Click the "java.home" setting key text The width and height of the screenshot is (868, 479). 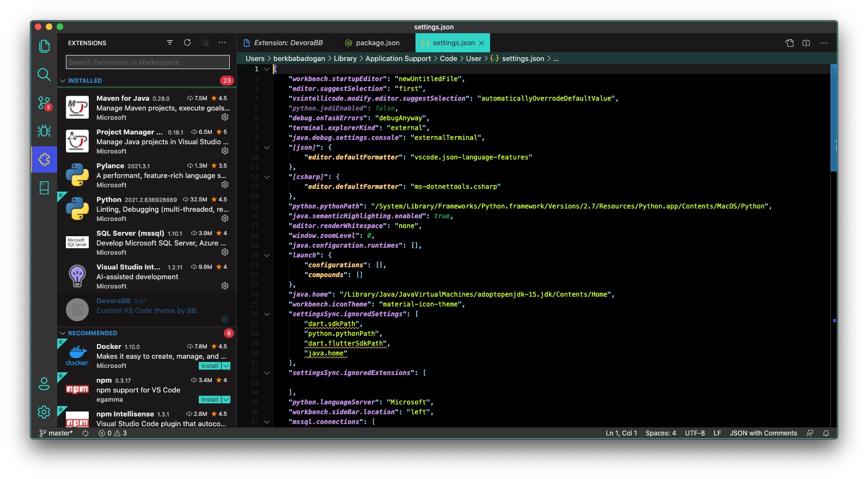tap(310, 294)
